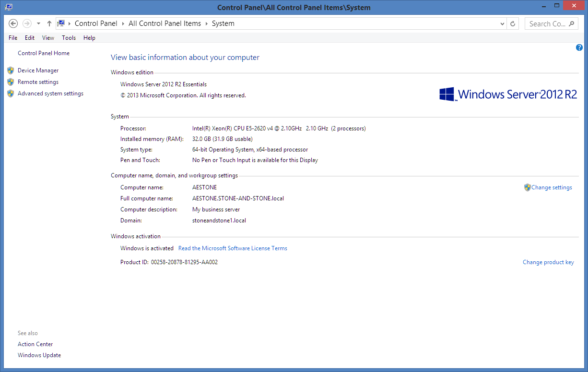The width and height of the screenshot is (588, 372).
Task: Expand arrow before Control Panel breadcrumb
Action: pos(70,23)
